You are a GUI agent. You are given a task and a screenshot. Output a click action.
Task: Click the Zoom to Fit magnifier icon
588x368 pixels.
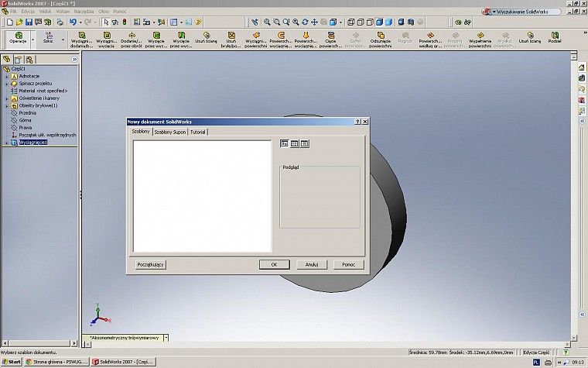coord(267,22)
